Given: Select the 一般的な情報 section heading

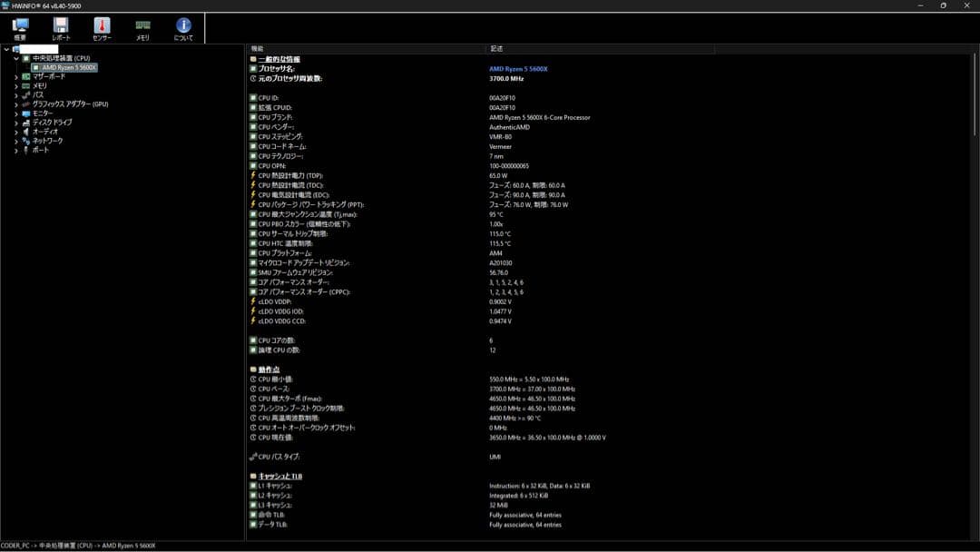Looking at the screenshot, I should click(x=279, y=59).
